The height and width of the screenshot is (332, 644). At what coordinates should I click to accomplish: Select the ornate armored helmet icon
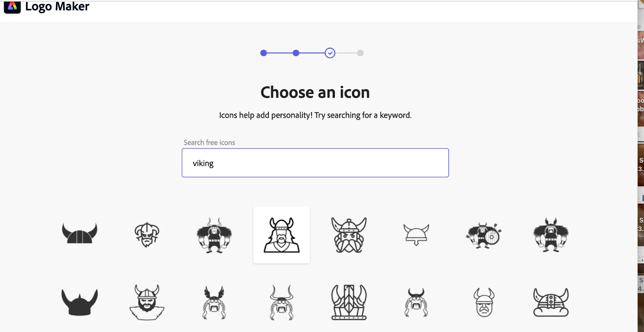tap(349, 302)
